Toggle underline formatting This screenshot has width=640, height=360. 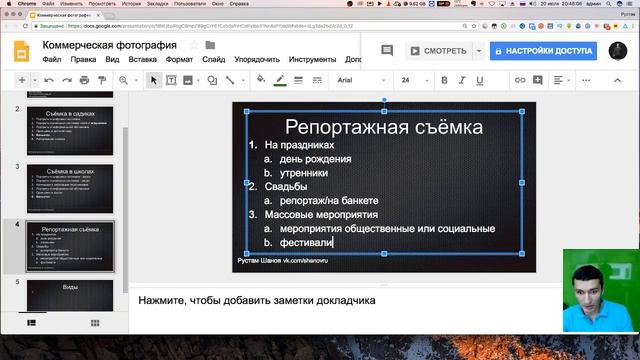click(x=480, y=80)
